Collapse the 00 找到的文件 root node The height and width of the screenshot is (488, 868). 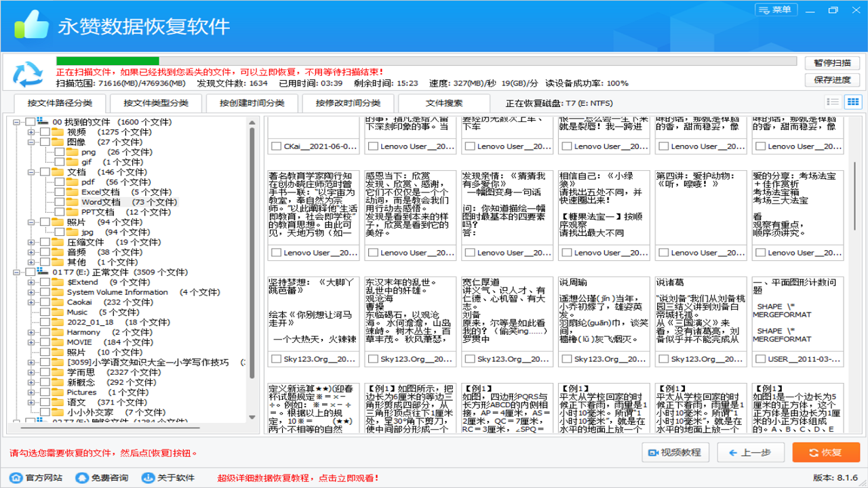(16, 122)
